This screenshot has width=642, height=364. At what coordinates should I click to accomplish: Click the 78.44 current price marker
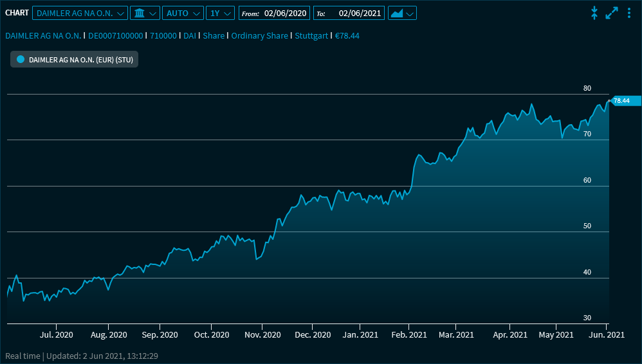625,101
